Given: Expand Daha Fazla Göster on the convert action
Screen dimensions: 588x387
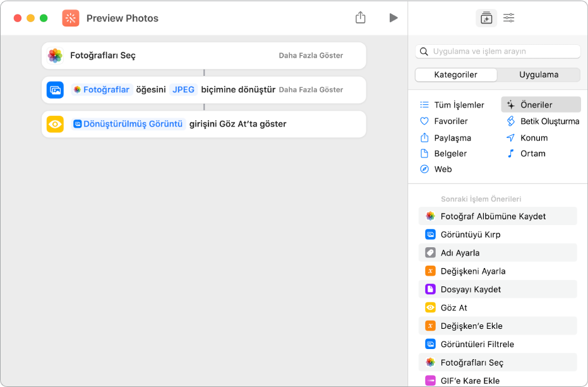Looking at the screenshot, I should 311,90.
